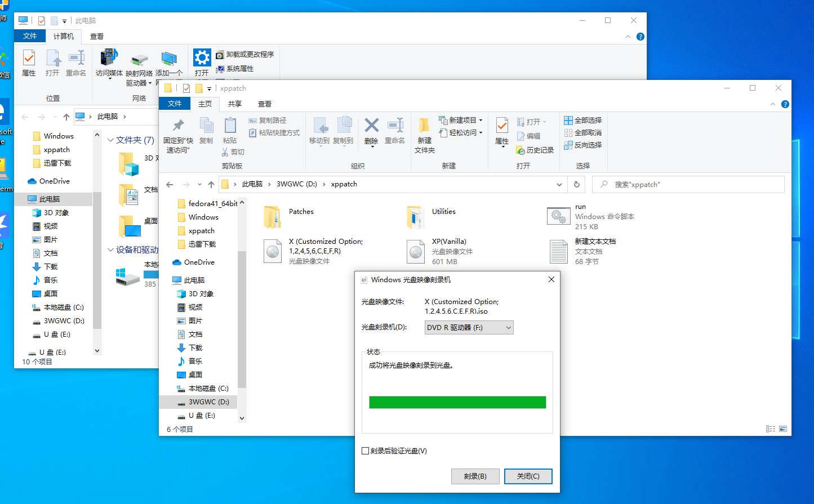Click the large icons view toggle in status bar
This screenshot has height=504, width=814.
pyautogui.click(x=783, y=429)
